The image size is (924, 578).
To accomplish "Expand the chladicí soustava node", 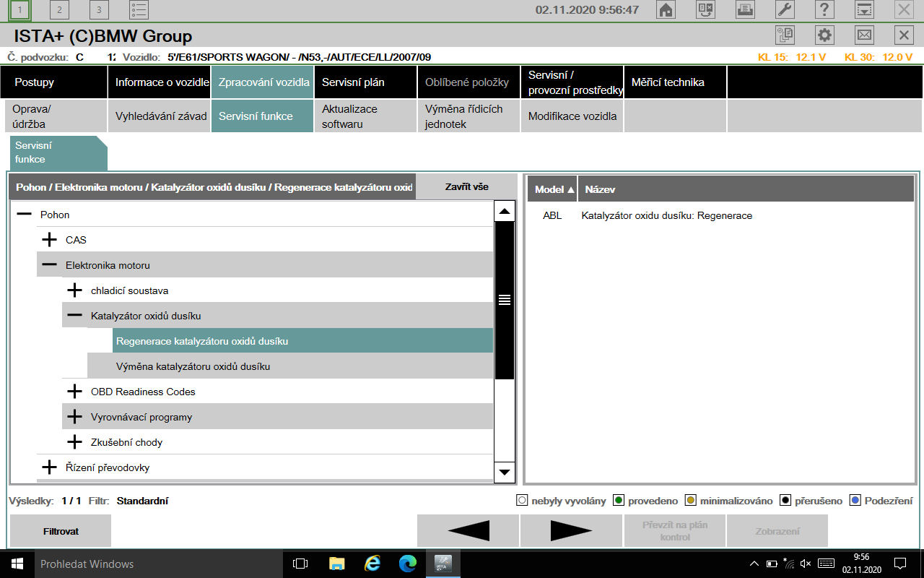I will [x=75, y=290].
